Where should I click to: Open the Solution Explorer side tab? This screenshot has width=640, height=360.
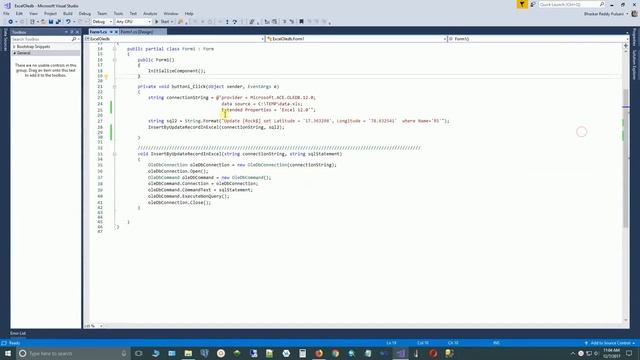[x=635, y=65]
